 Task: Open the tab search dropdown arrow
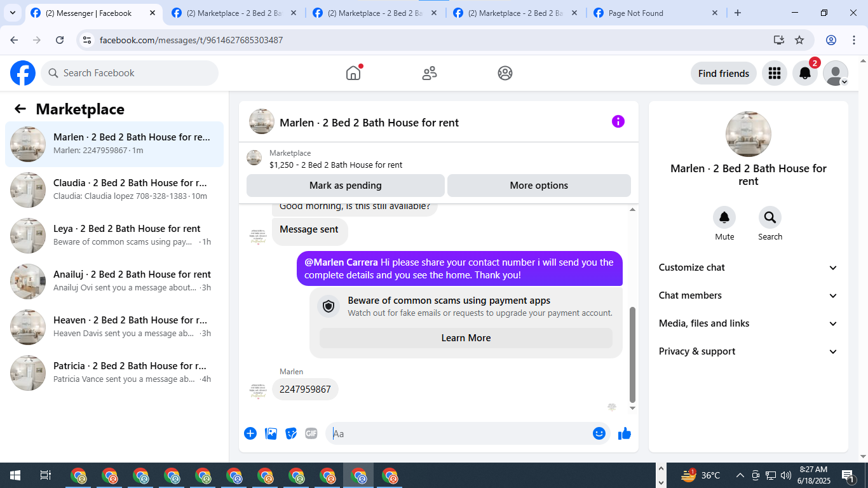(12, 13)
